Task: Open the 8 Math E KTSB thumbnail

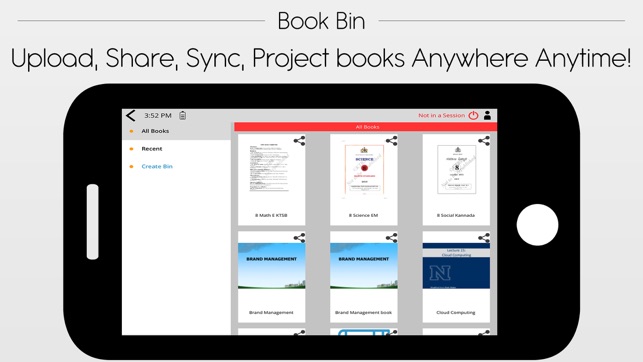Action: click(x=269, y=168)
